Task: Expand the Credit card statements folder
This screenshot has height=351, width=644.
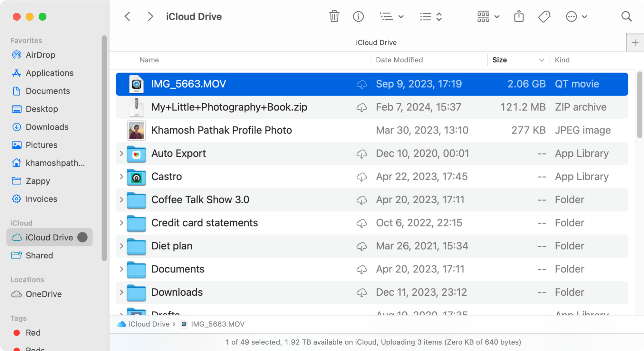Action: [121, 222]
